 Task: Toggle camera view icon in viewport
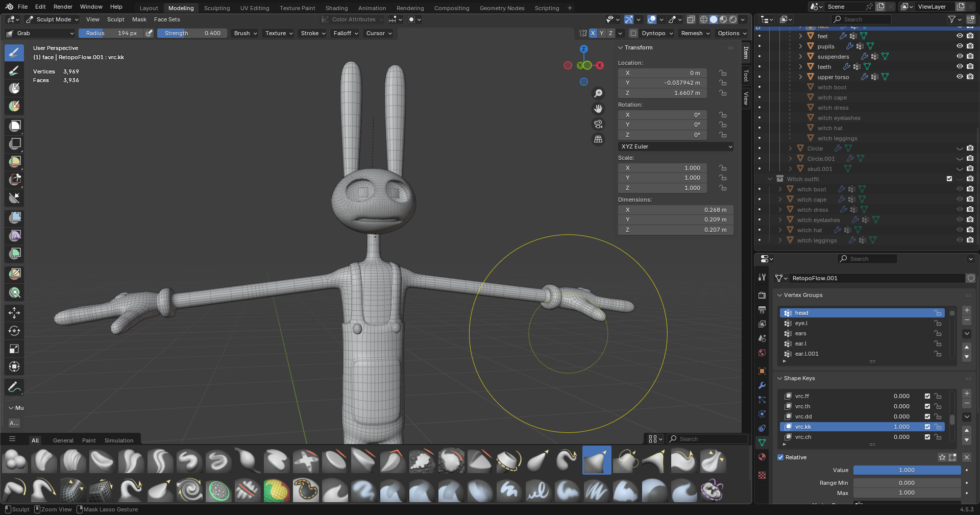(598, 124)
